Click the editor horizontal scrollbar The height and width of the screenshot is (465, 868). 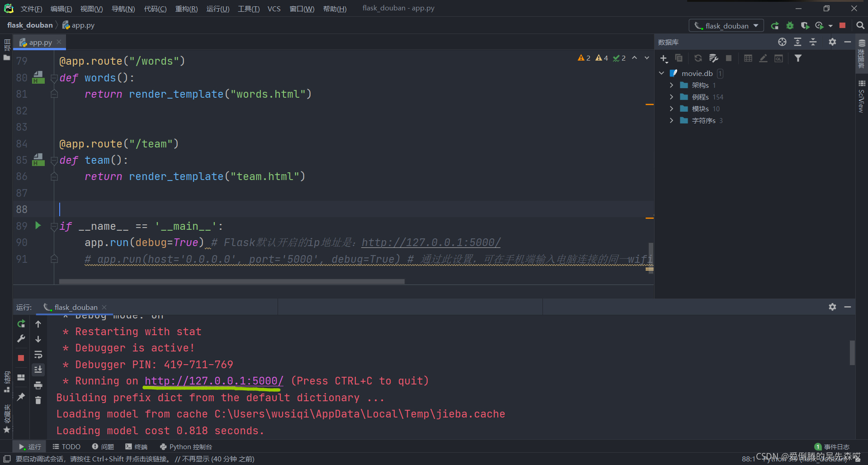[231, 281]
